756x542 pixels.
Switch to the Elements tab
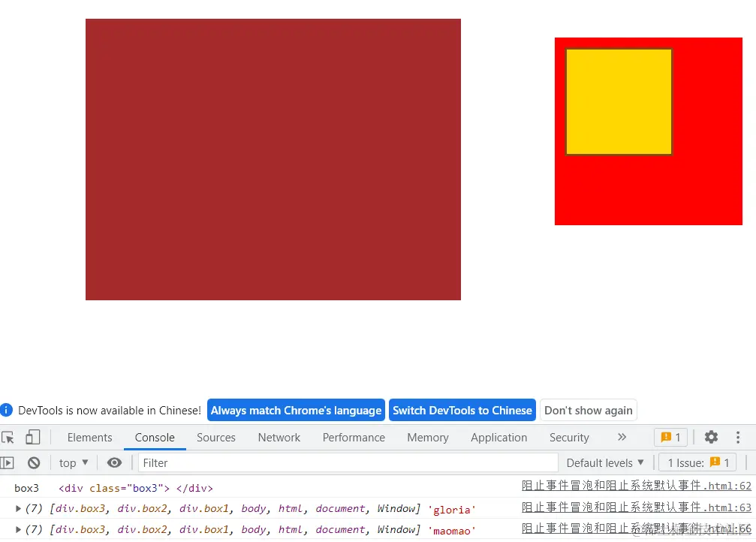(x=89, y=438)
